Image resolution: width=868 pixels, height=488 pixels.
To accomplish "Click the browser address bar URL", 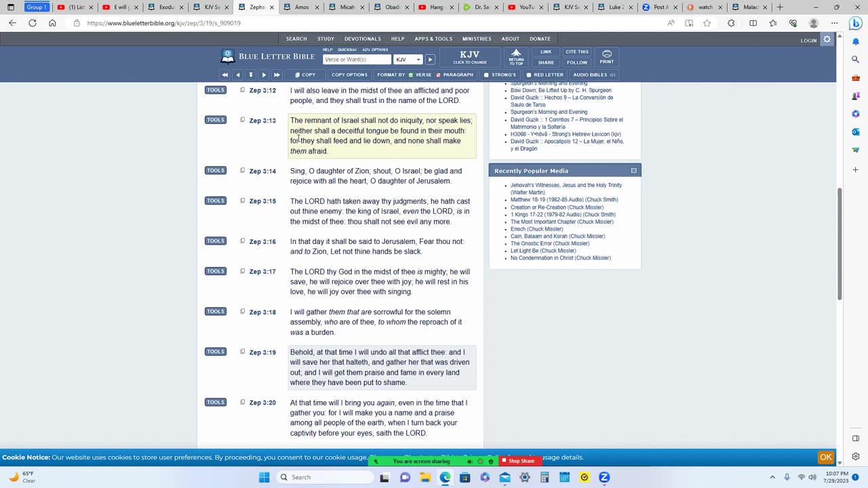I will 163,23.
